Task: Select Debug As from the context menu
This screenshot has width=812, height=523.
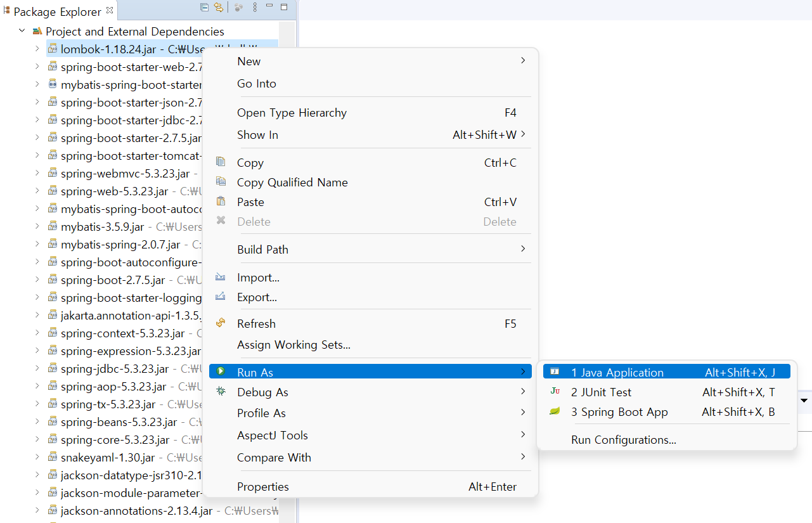Action: [261, 392]
